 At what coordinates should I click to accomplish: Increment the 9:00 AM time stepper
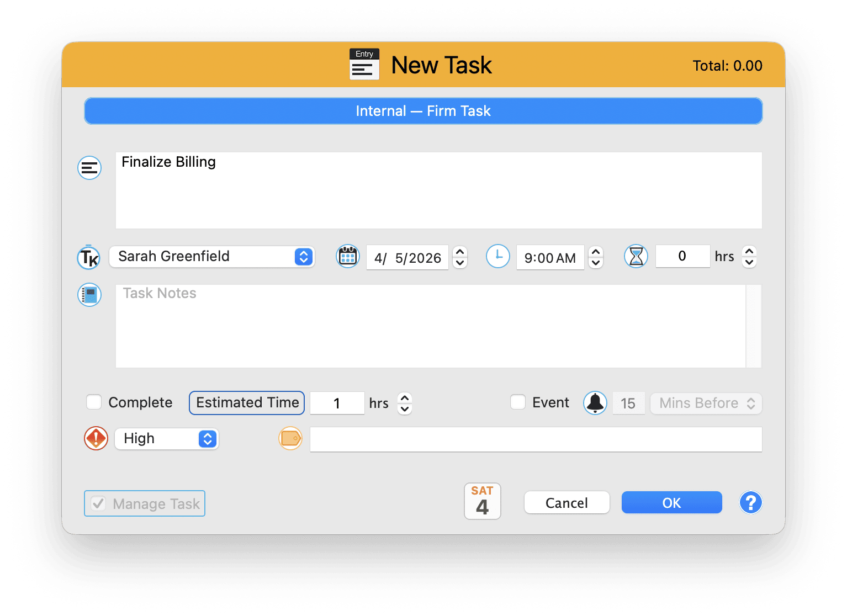click(596, 252)
